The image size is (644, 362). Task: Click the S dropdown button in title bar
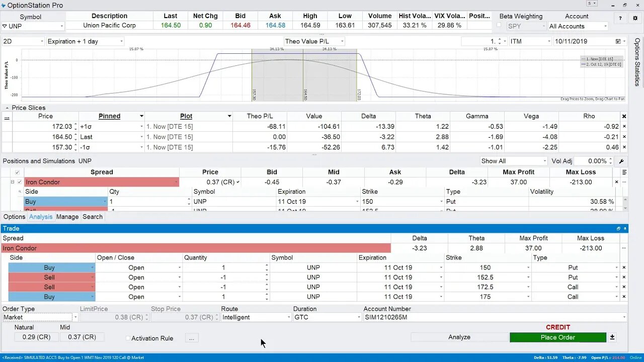[x=592, y=4]
